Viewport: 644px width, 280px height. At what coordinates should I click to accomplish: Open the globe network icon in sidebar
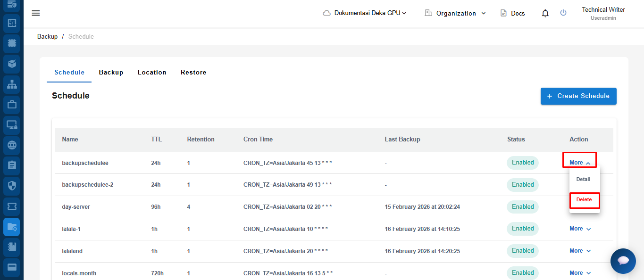pos(12,145)
